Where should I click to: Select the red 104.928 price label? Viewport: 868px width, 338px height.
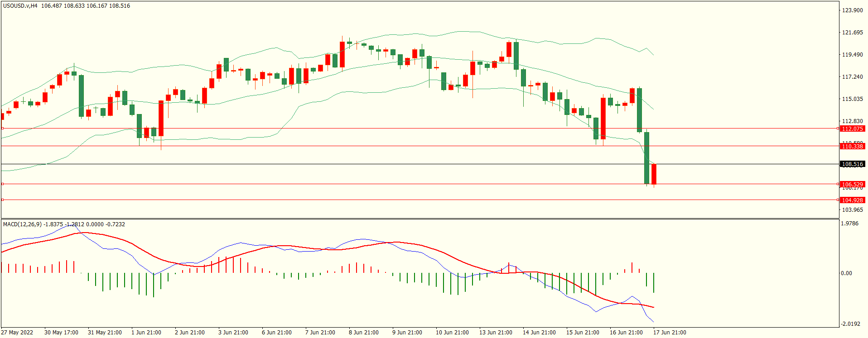[852, 200]
